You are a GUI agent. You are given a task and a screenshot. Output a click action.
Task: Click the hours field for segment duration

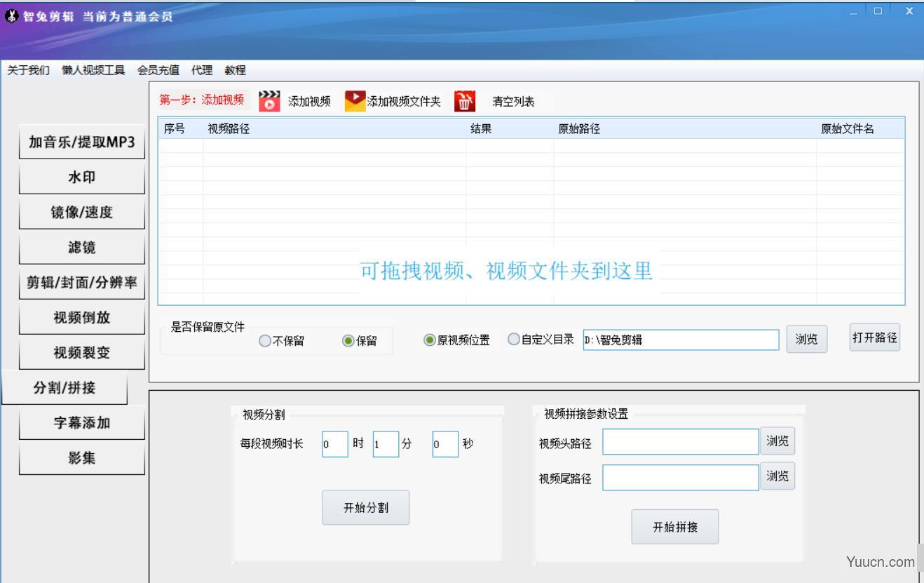point(335,444)
